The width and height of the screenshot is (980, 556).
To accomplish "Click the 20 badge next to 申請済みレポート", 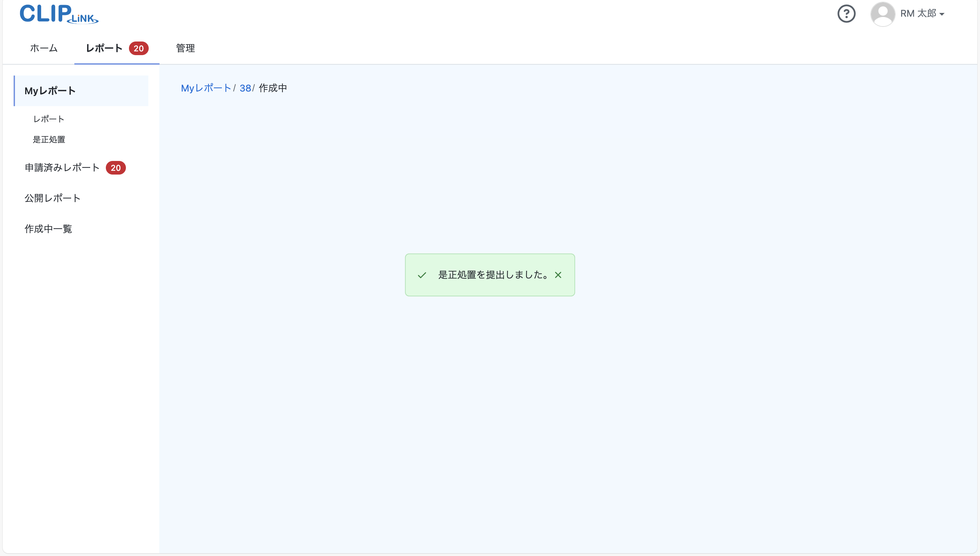I will pyautogui.click(x=116, y=168).
